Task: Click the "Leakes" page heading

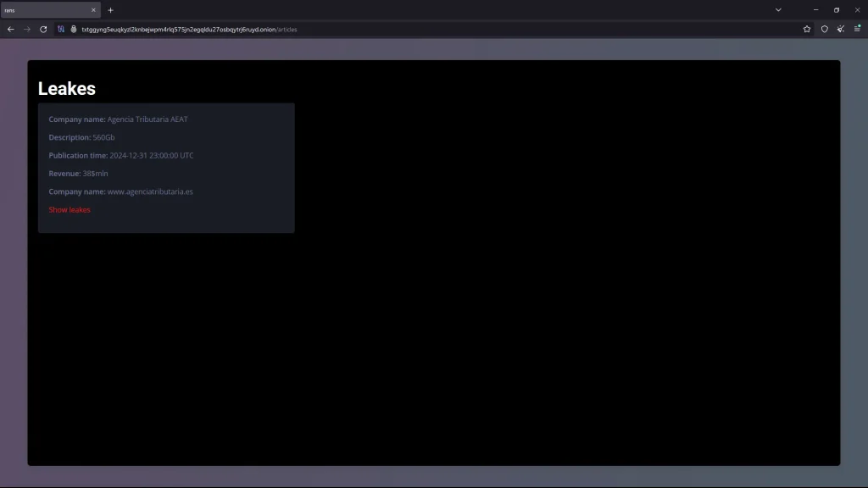Action: (x=67, y=89)
